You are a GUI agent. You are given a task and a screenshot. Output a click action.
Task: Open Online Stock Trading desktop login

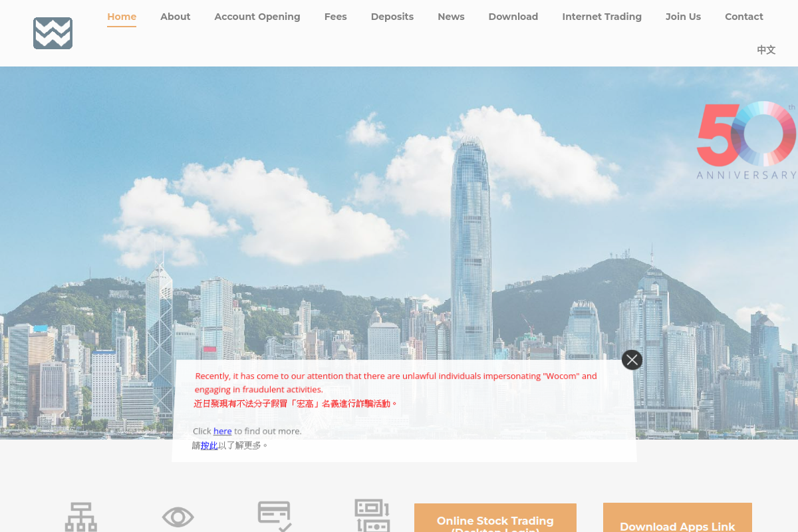(x=495, y=522)
